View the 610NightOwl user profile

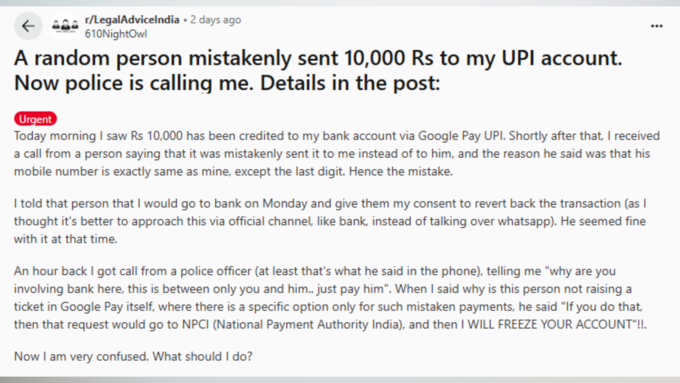[116, 34]
